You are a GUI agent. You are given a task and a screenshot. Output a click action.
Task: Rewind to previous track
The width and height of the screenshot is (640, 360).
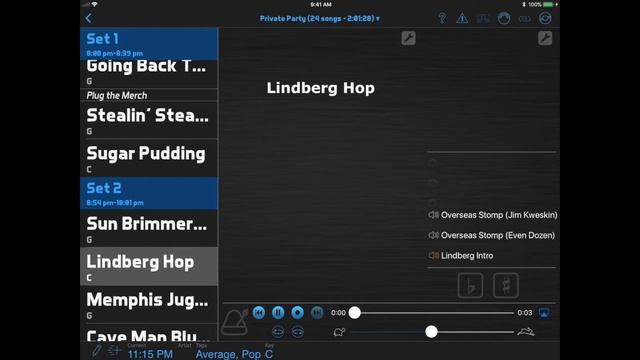pos(259,313)
